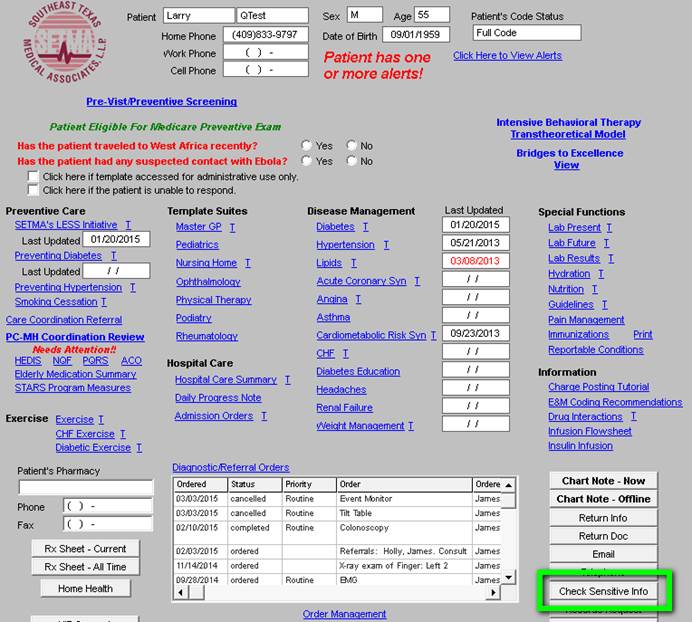Screen dimensions: 692x622
Task: Click the Event Monitor order row
Action: [x=338, y=499]
